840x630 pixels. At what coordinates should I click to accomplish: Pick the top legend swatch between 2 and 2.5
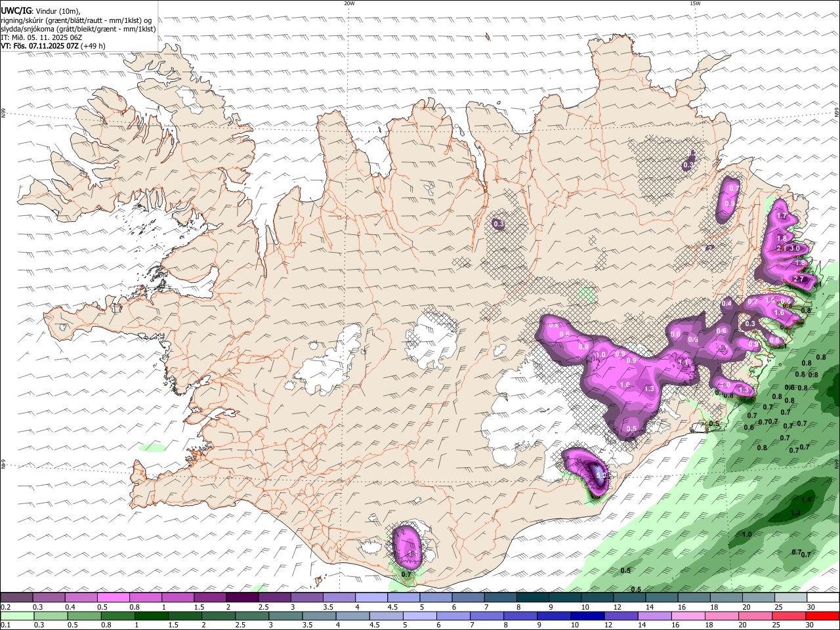[241, 597]
